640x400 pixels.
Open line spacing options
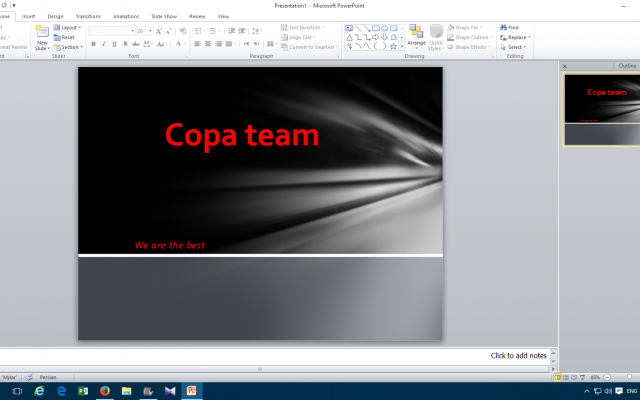click(x=257, y=31)
